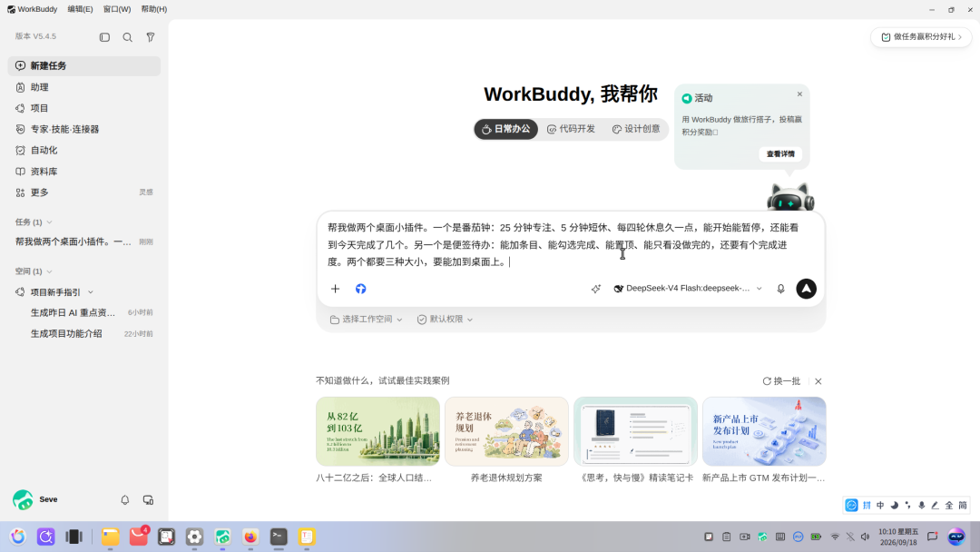Viewport: 980px width, 552px height.
Task: Click the filter funnel icon
Action: 151,37
